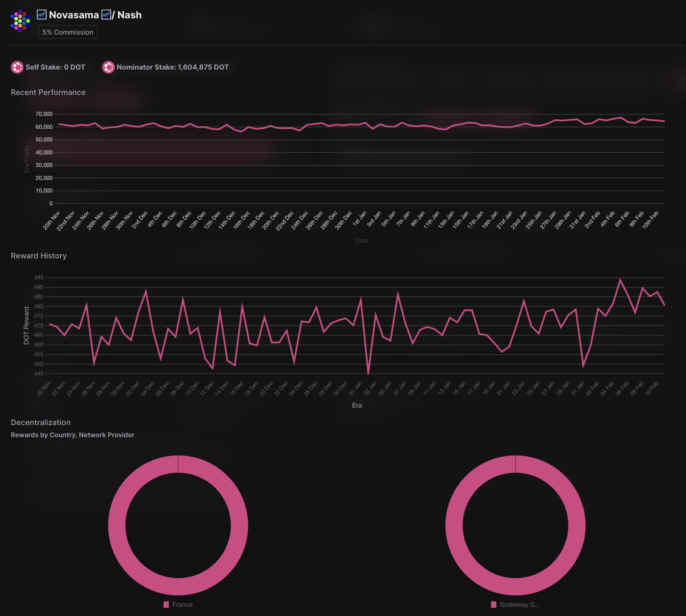Click the 06 Feb reward peak on line
Screen dimensions: 686x616
click(x=620, y=280)
